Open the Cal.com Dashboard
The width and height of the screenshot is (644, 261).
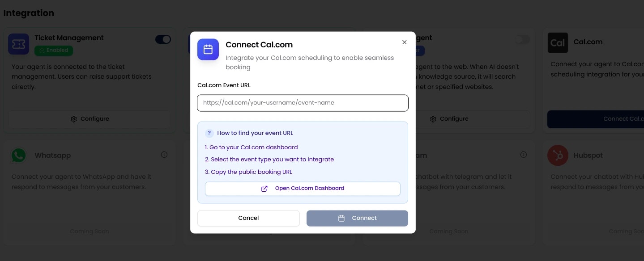[303, 189]
